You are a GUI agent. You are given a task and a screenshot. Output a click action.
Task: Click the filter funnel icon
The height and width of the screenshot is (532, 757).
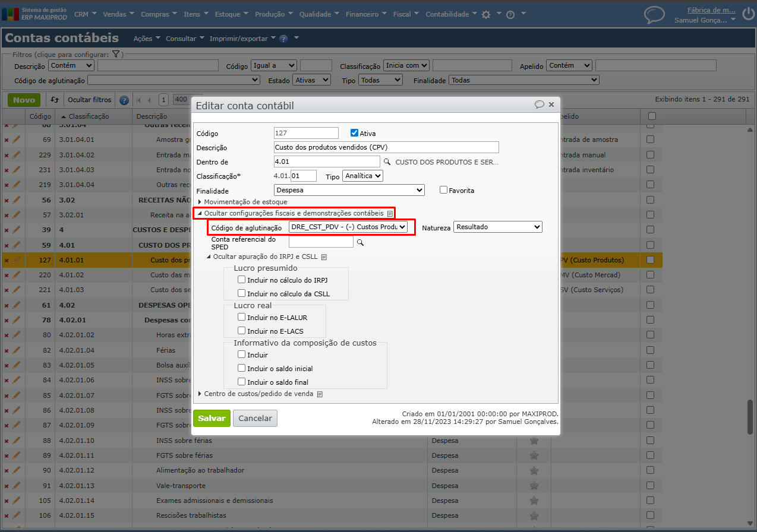(x=116, y=54)
